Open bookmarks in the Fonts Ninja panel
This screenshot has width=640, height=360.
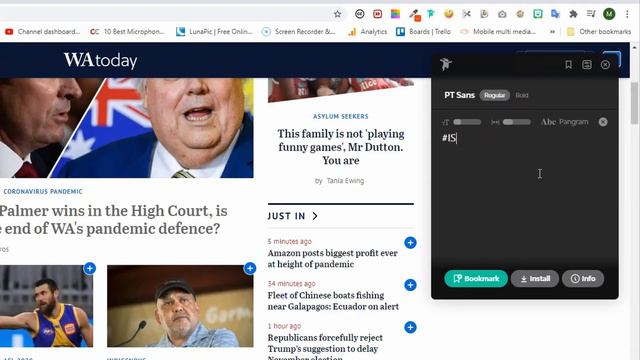tap(568, 64)
